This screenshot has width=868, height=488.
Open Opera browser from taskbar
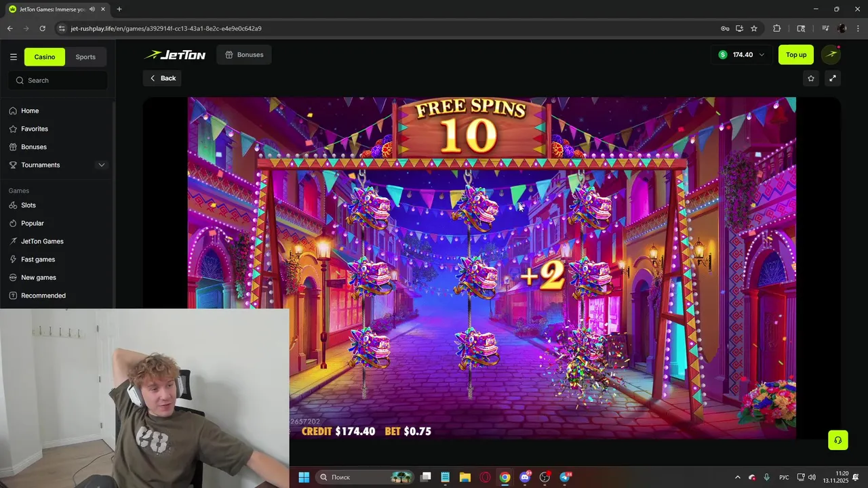tap(485, 477)
